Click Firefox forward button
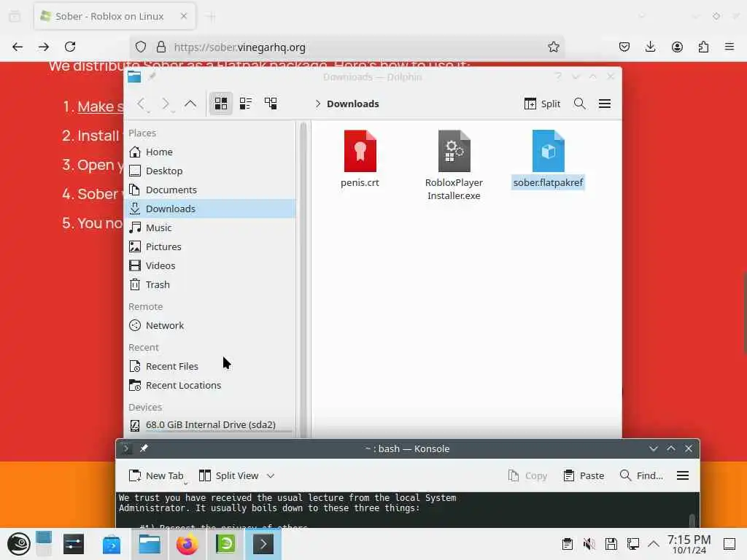Image resolution: width=747 pixels, height=560 pixels. click(44, 47)
